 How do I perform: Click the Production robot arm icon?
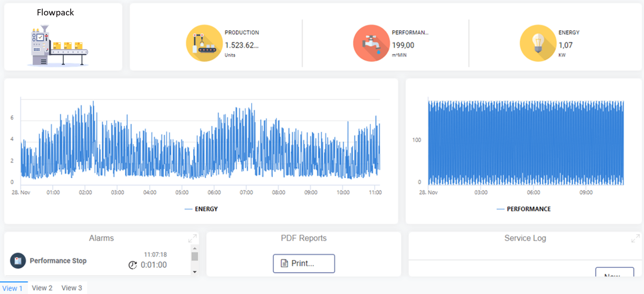coord(204,43)
